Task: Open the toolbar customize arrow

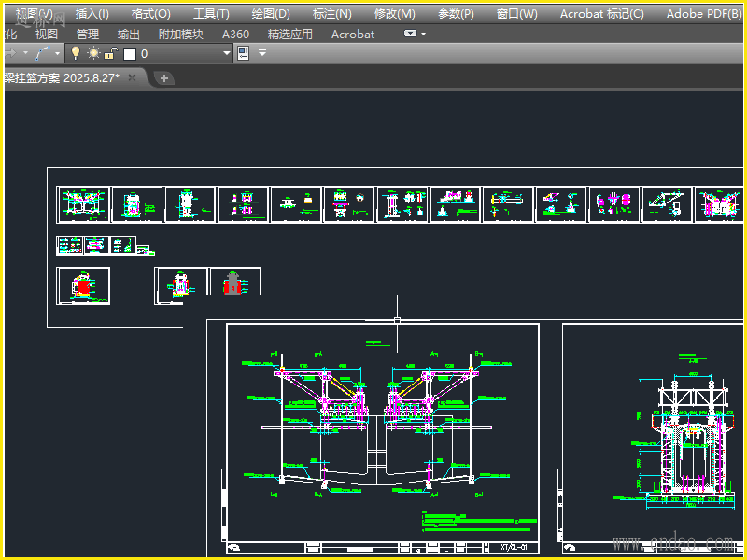Action: coord(262,54)
